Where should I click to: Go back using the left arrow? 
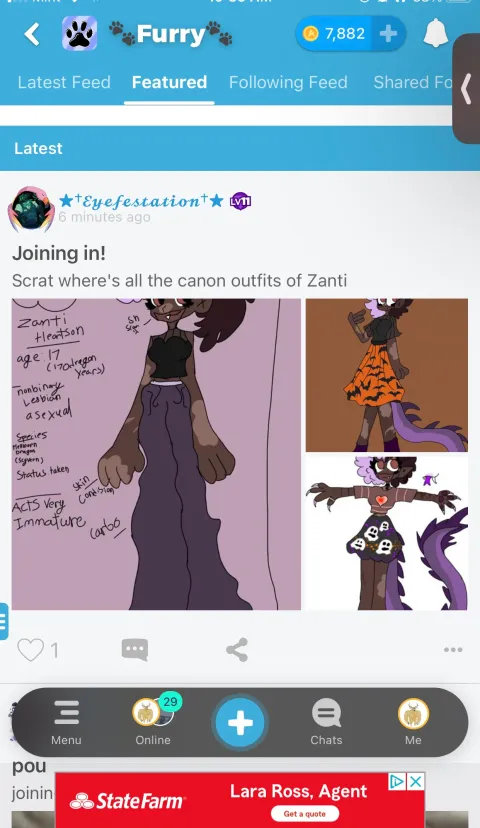[x=32, y=34]
